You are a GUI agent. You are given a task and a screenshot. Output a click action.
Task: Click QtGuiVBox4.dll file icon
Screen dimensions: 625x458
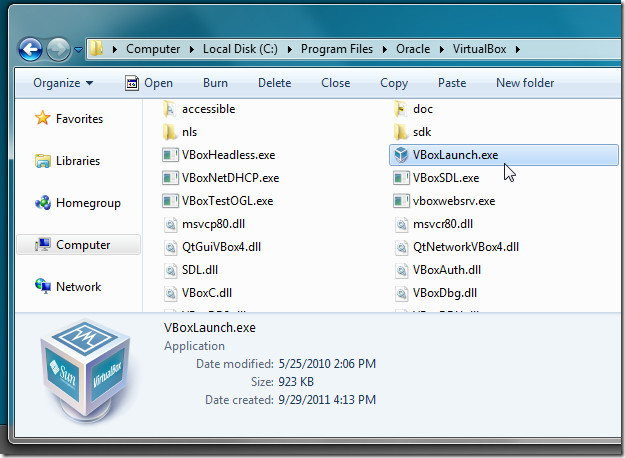point(170,247)
